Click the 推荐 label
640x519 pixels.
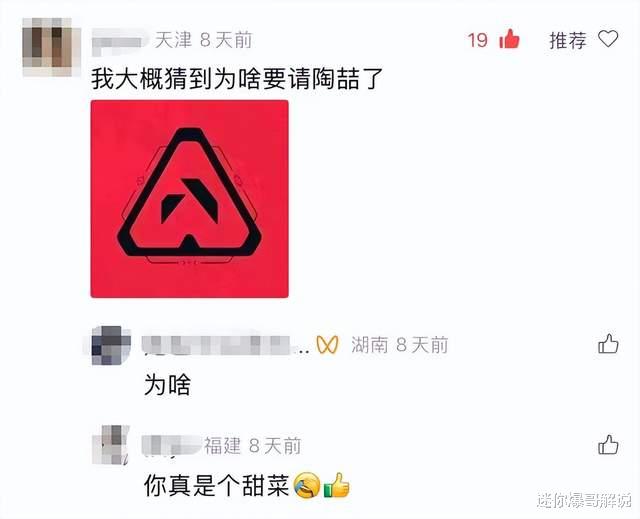[567, 40]
